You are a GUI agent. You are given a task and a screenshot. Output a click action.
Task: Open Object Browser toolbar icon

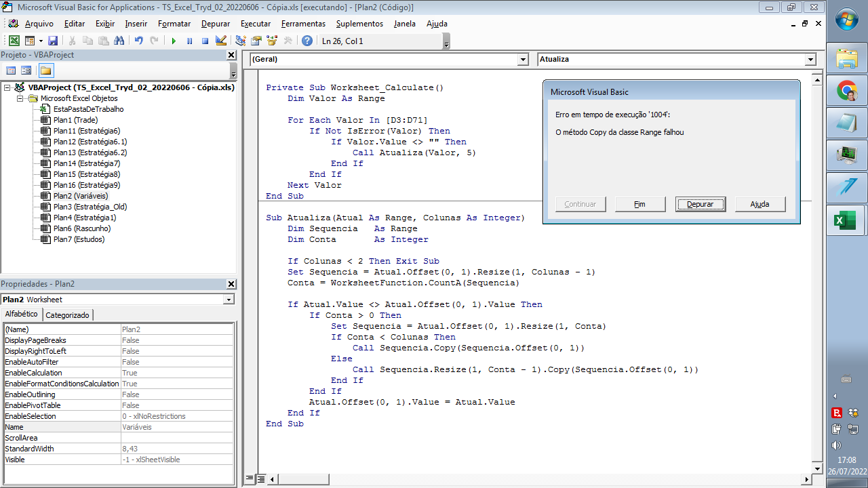point(272,41)
